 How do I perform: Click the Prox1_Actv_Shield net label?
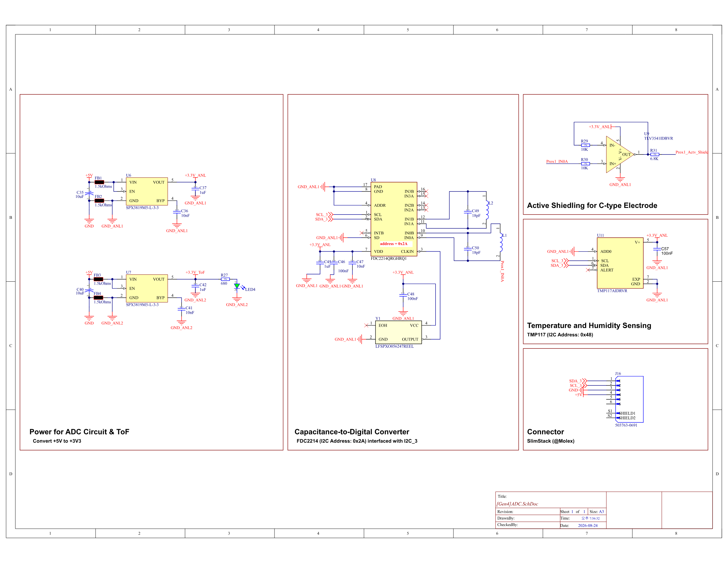pyautogui.click(x=692, y=152)
